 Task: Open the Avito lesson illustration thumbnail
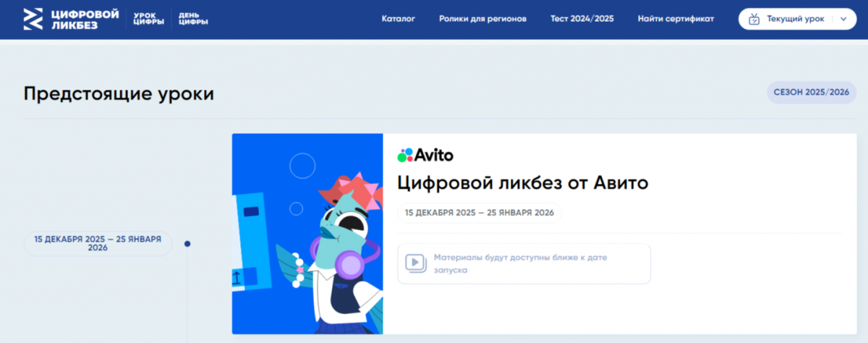click(307, 234)
